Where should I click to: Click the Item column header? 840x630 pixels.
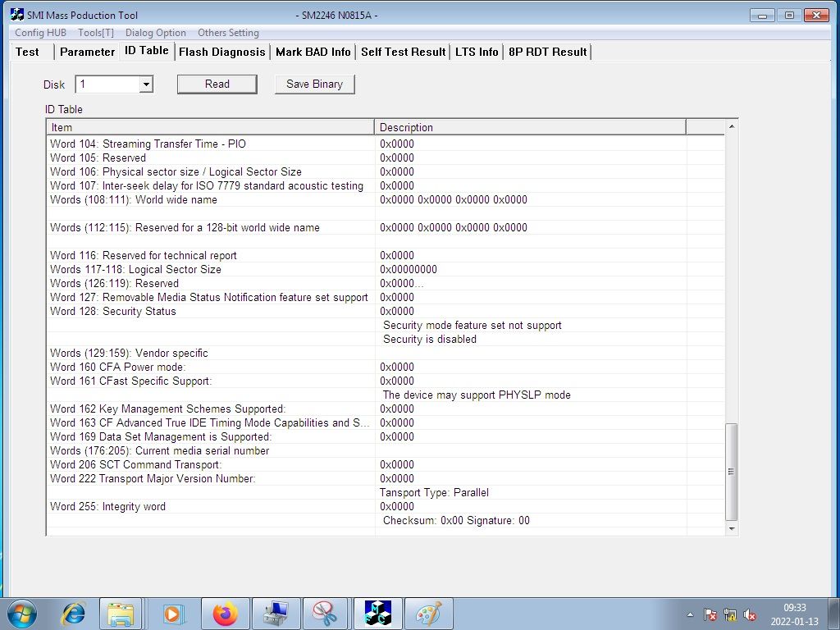click(211, 127)
